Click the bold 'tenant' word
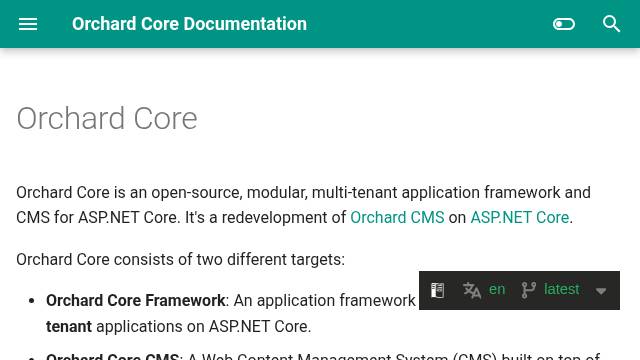Screen dimensions: 640x360 69,327
